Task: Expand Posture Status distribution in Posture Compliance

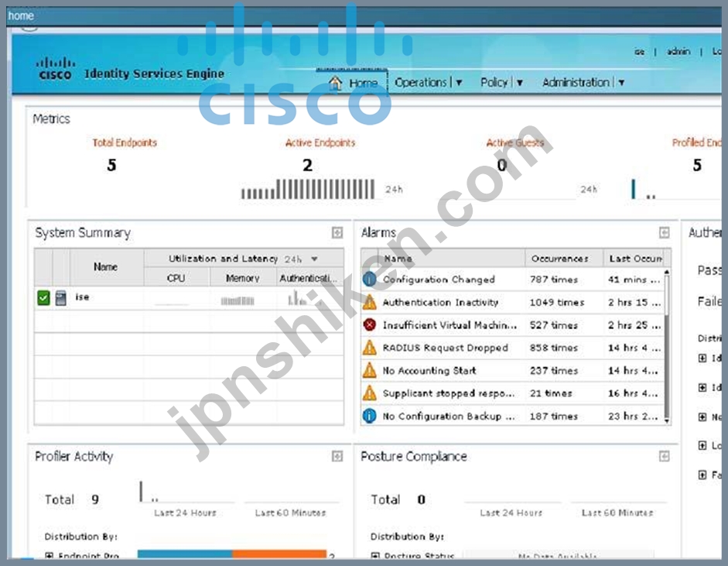Action: coord(376,555)
